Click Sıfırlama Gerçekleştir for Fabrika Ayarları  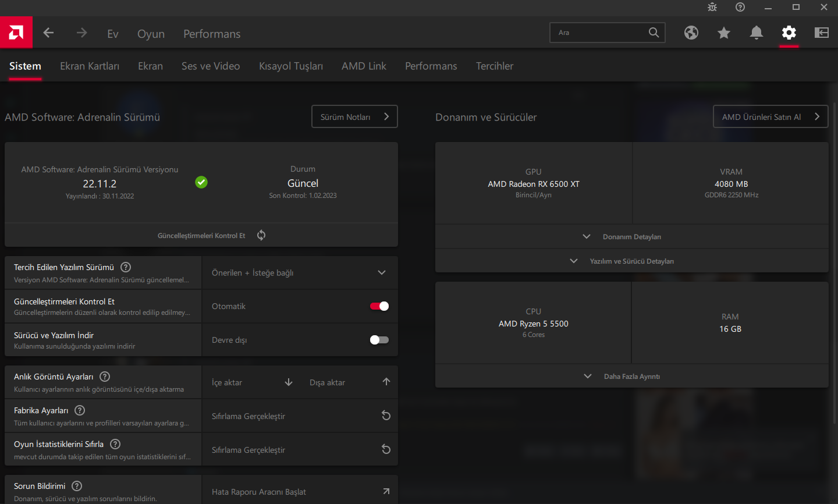248,416
